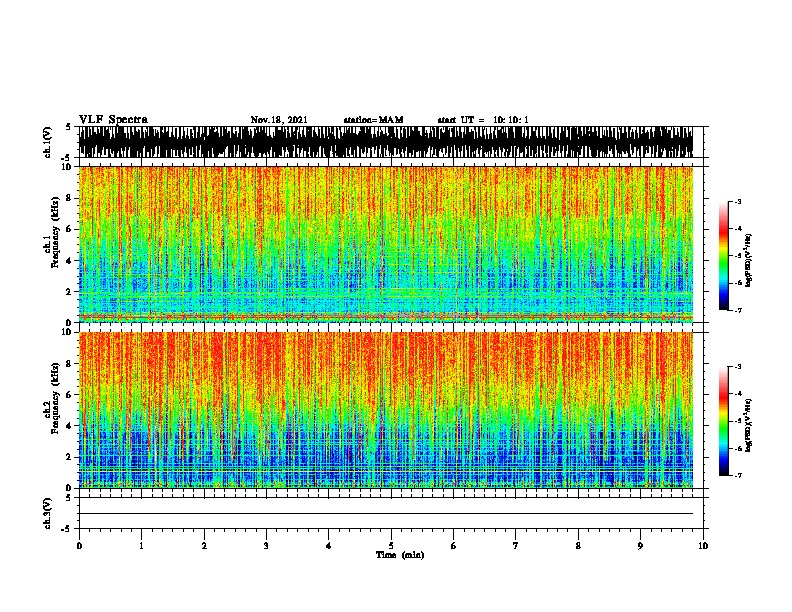792x612 pixels.
Task: Click the ch.2 spectrogram color bar
Action: pyautogui.click(x=723, y=421)
